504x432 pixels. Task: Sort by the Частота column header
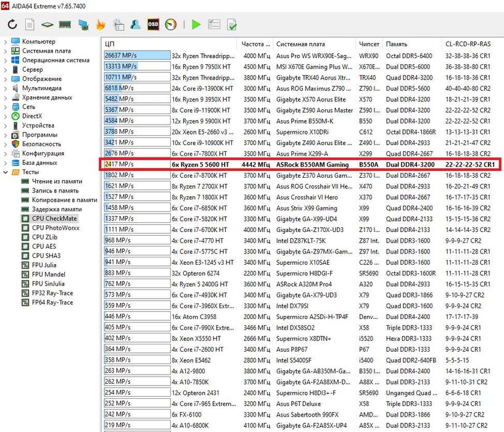255,44
